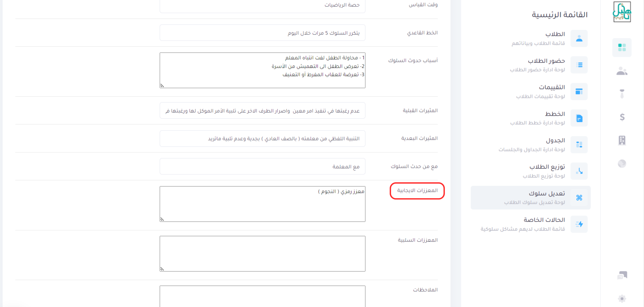The width and height of the screenshot is (644, 307).
Task: Click the الجدول schedule icon
Action: pos(579,145)
